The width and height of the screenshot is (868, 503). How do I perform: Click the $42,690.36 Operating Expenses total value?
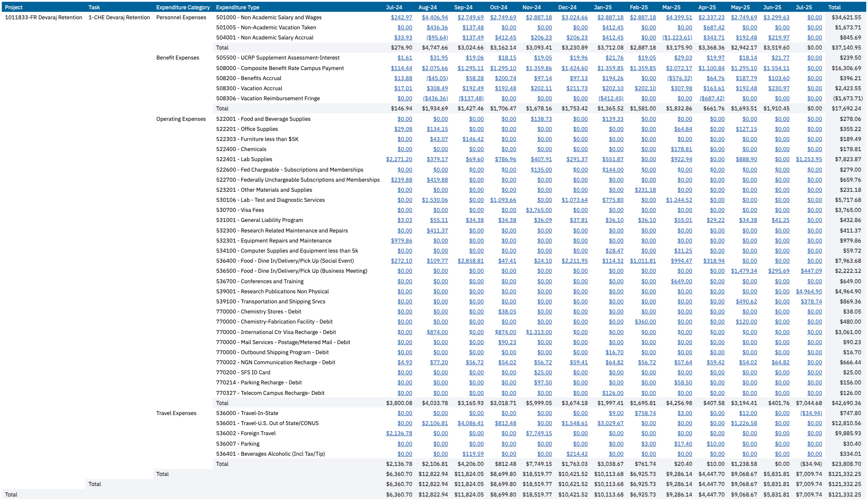pyautogui.click(x=846, y=403)
